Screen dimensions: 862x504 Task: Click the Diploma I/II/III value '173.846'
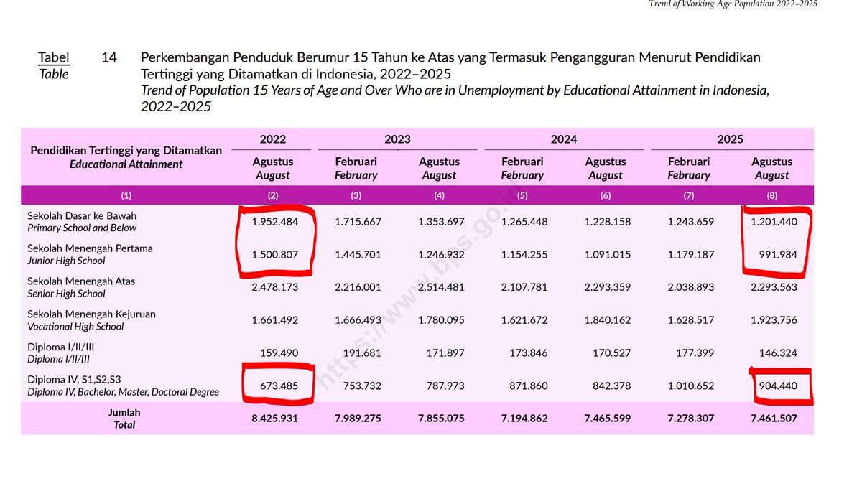529,353
